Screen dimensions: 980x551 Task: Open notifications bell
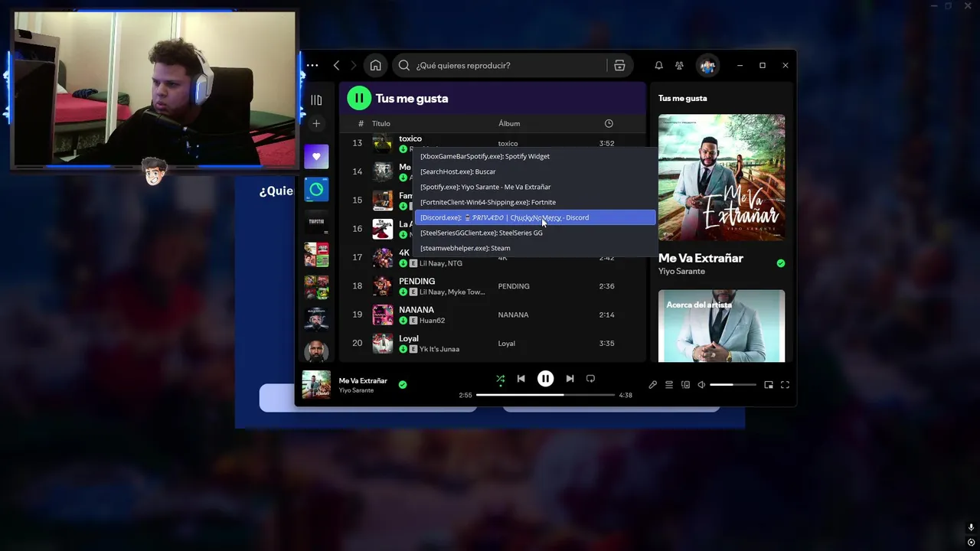[658, 65]
